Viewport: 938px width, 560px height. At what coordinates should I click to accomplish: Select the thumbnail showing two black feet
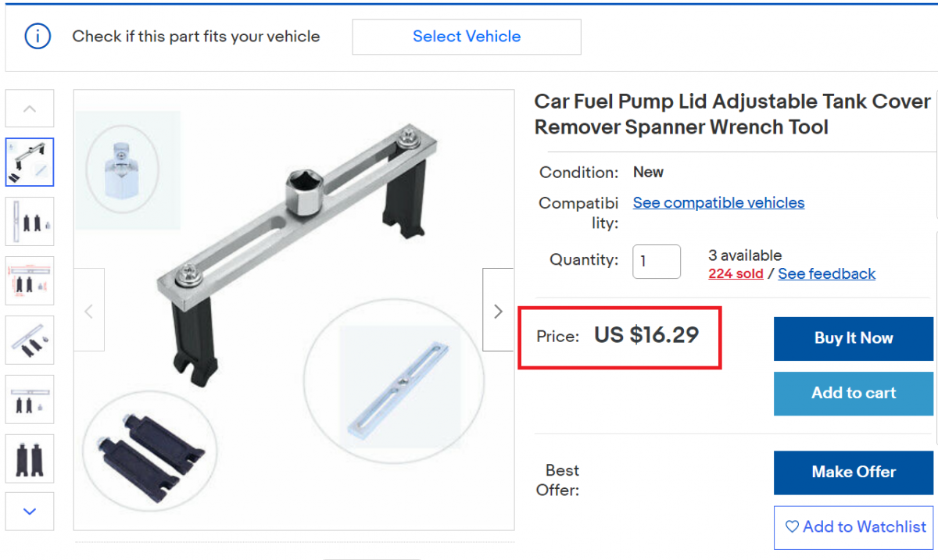point(29,458)
